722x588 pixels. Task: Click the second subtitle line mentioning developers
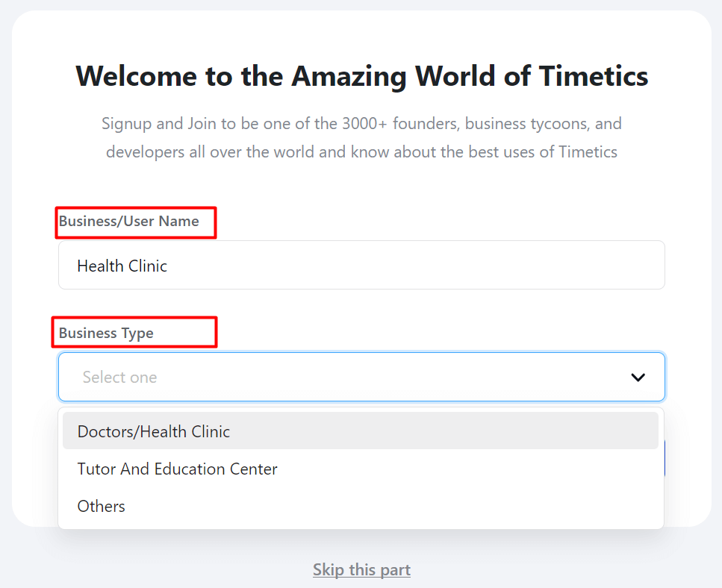361,151
